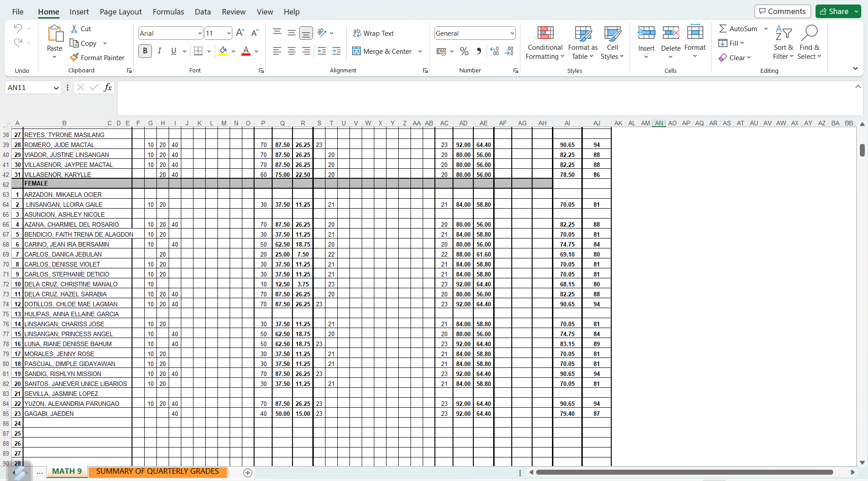Apply Comma Style format

479,51
